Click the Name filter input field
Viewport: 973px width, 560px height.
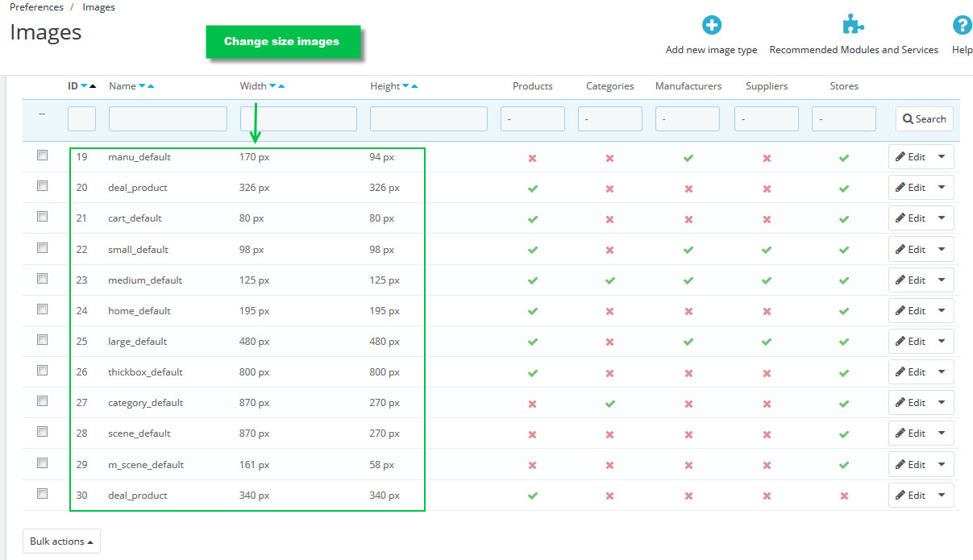[168, 119]
